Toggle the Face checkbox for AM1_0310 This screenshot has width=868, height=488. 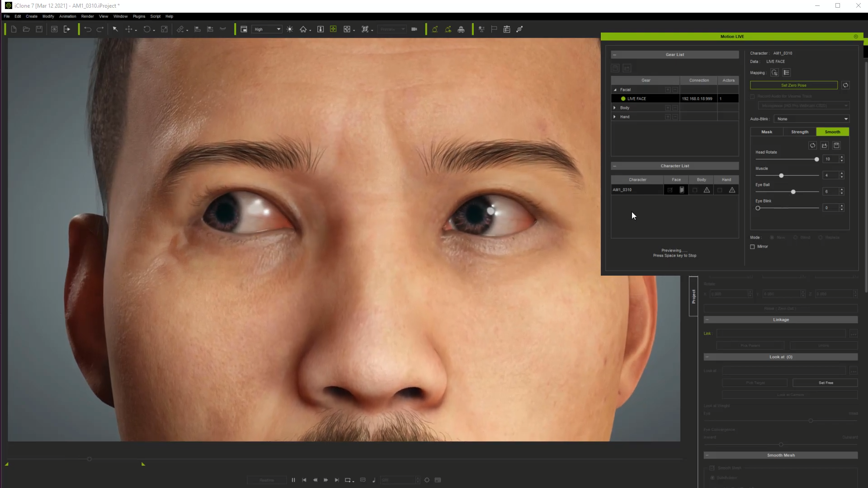click(x=670, y=190)
